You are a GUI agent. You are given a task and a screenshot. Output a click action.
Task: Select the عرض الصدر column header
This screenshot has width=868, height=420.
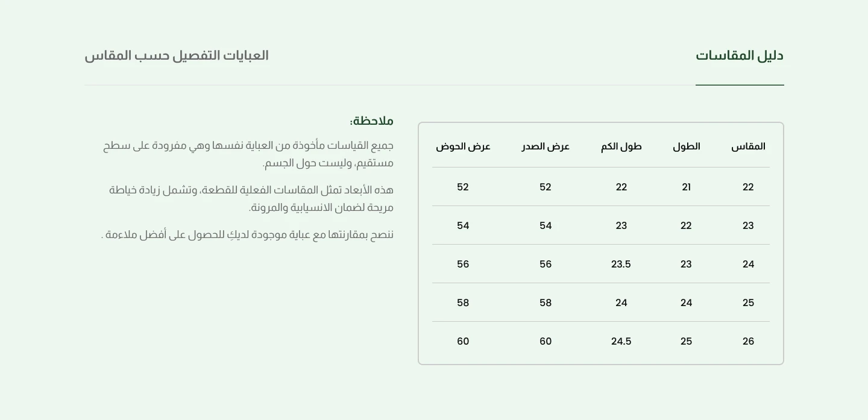coord(546,146)
